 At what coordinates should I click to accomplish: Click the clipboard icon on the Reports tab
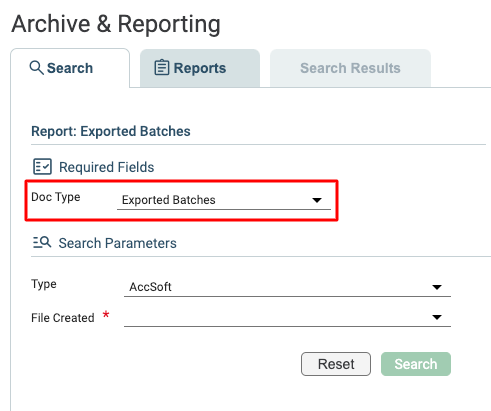point(162,67)
